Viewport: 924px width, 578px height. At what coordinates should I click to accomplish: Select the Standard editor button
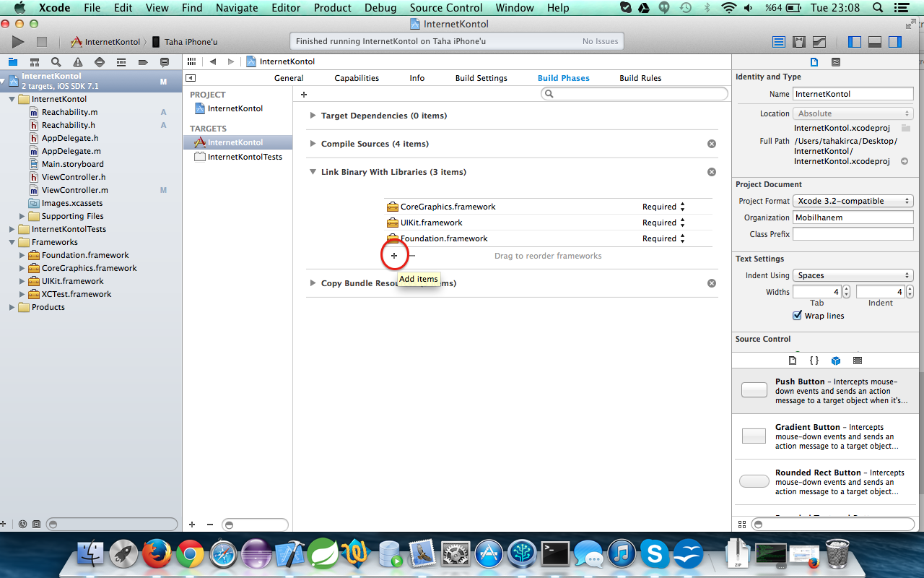point(779,42)
